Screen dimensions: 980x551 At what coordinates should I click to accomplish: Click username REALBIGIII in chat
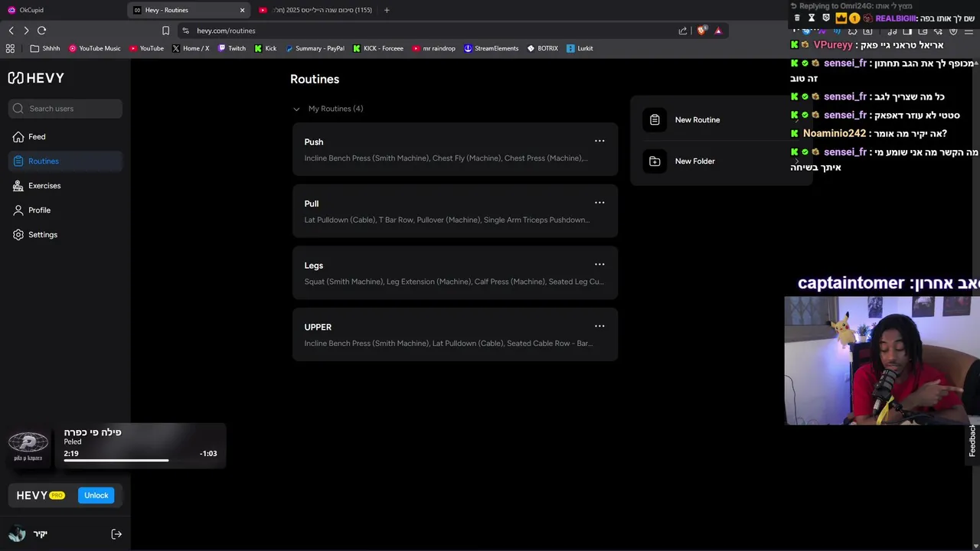point(896,18)
